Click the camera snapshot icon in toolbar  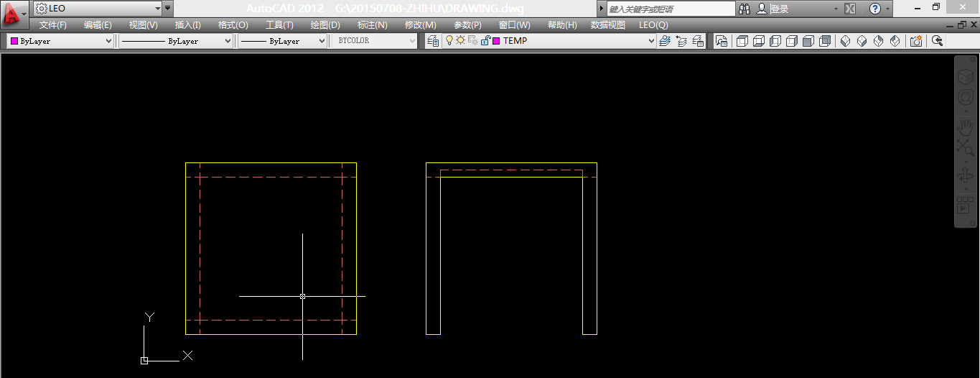(916, 41)
